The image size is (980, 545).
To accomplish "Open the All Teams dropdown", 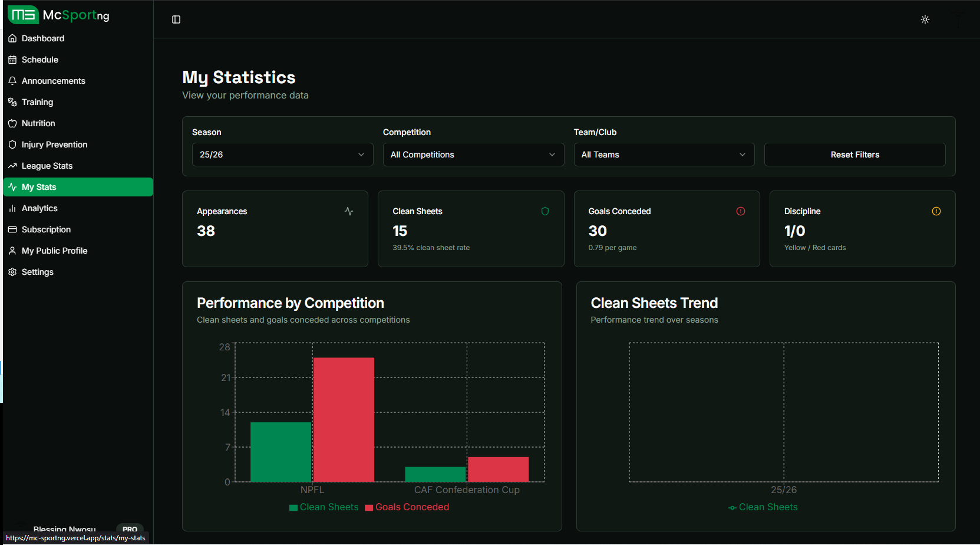I will 664,155.
